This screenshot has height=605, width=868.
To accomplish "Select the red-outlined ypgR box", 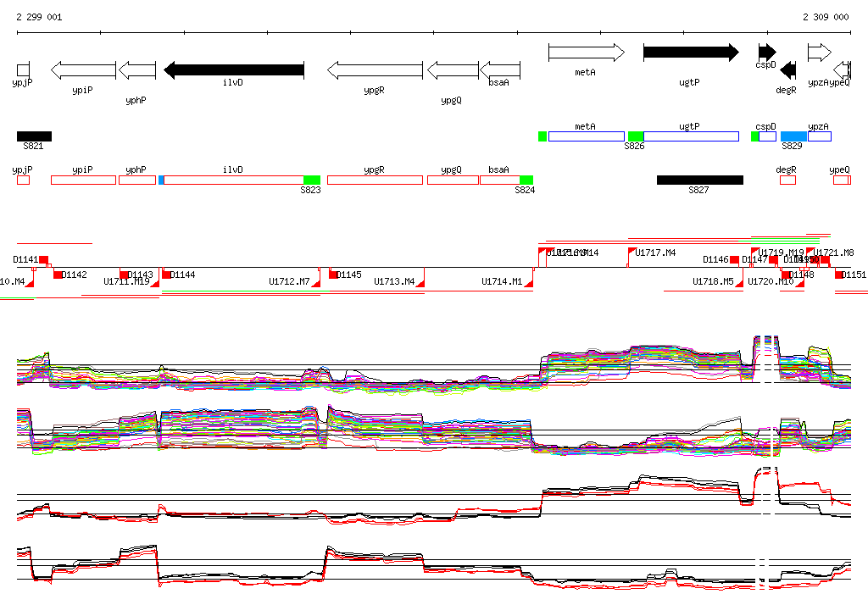I will coord(375,180).
